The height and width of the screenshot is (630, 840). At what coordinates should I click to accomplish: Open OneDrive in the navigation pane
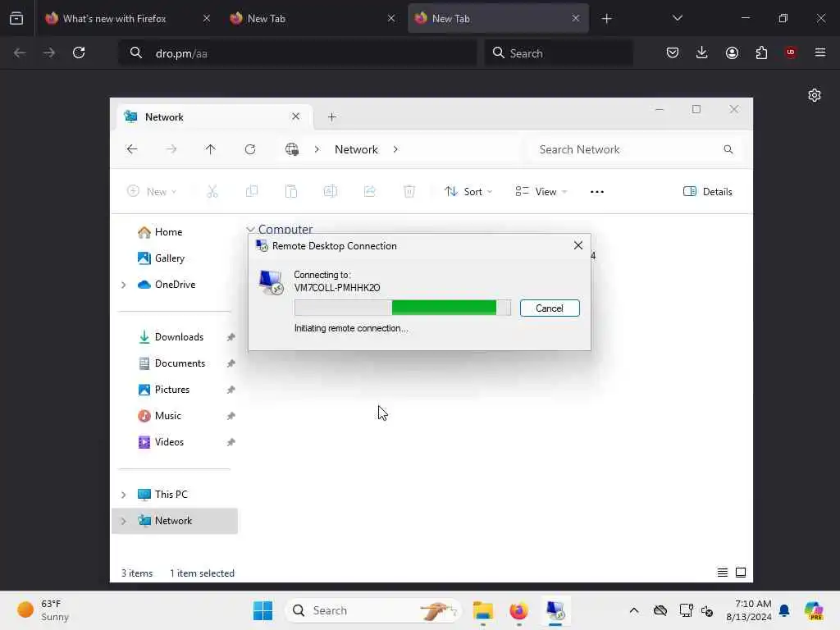point(175,285)
